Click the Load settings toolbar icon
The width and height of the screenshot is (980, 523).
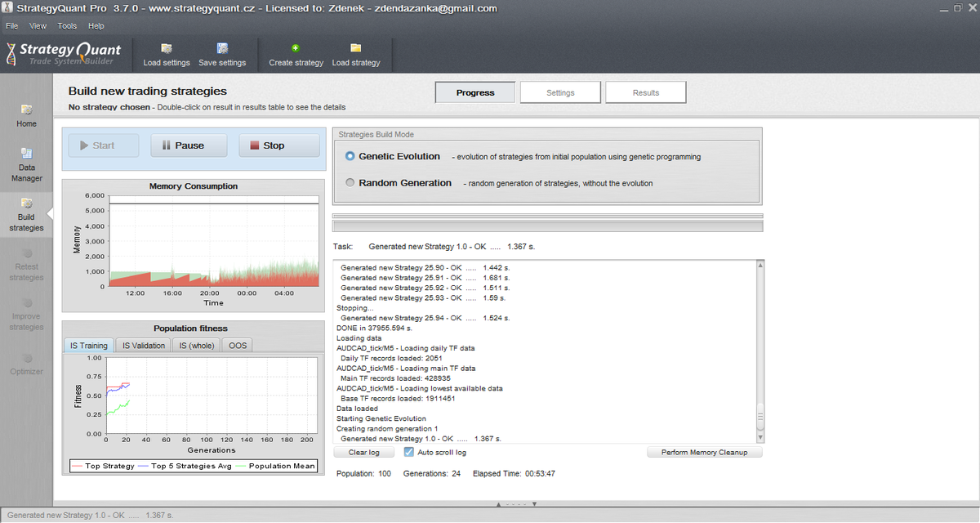(x=167, y=49)
